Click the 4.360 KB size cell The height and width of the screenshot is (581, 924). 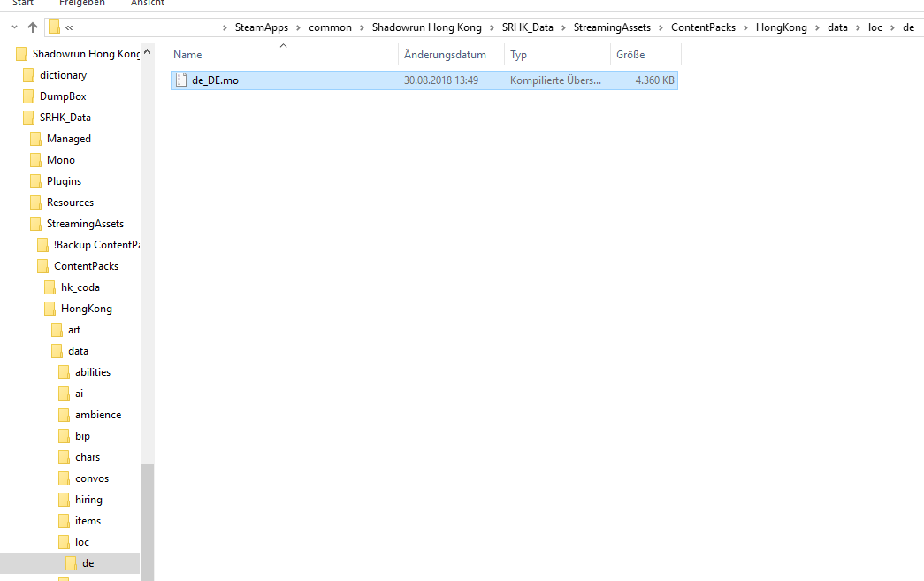pos(654,80)
